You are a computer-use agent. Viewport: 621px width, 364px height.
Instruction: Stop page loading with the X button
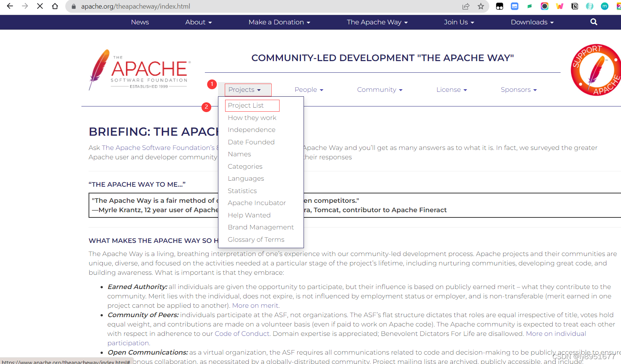[x=40, y=6]
